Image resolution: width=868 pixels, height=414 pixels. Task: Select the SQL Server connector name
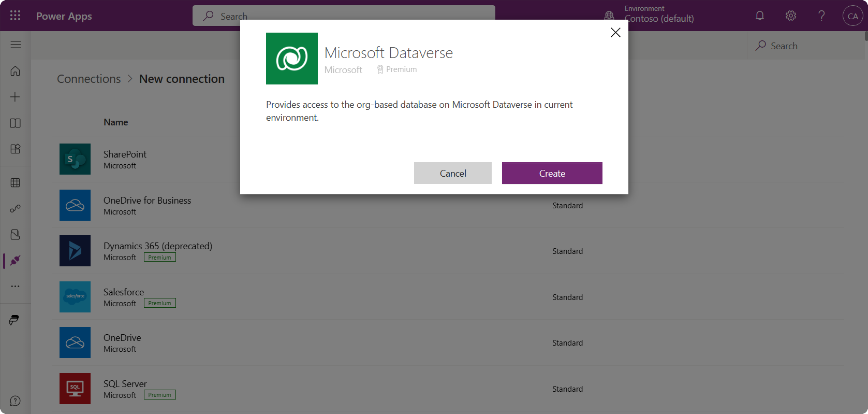pos(125,384)
